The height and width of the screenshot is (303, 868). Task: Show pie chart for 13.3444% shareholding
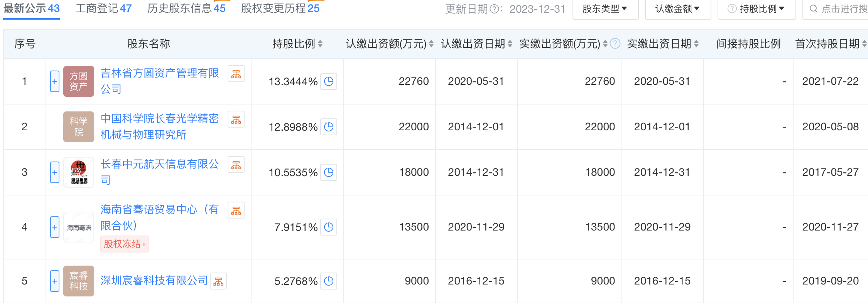329,81
